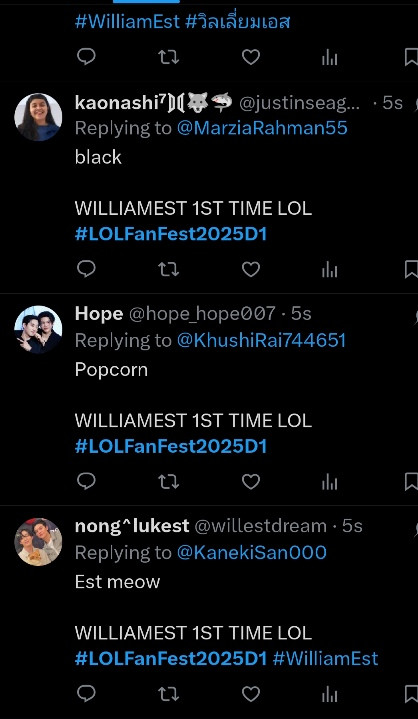
Task: Open kaonashi's profile picture
Action: point(38,117)
